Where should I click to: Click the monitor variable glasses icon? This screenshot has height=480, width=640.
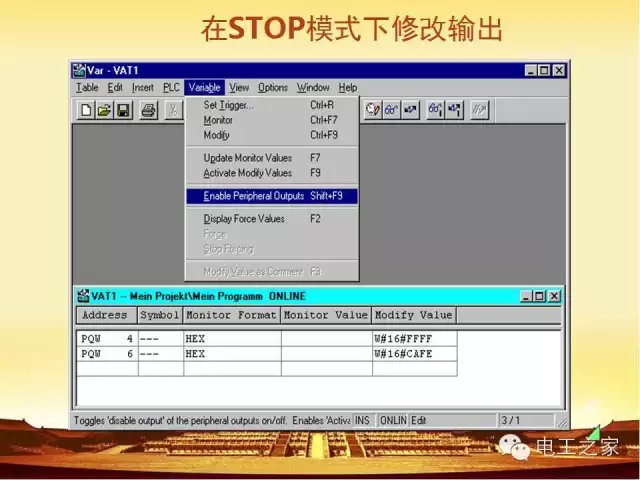pyautogui.click(x=391, y=110)
